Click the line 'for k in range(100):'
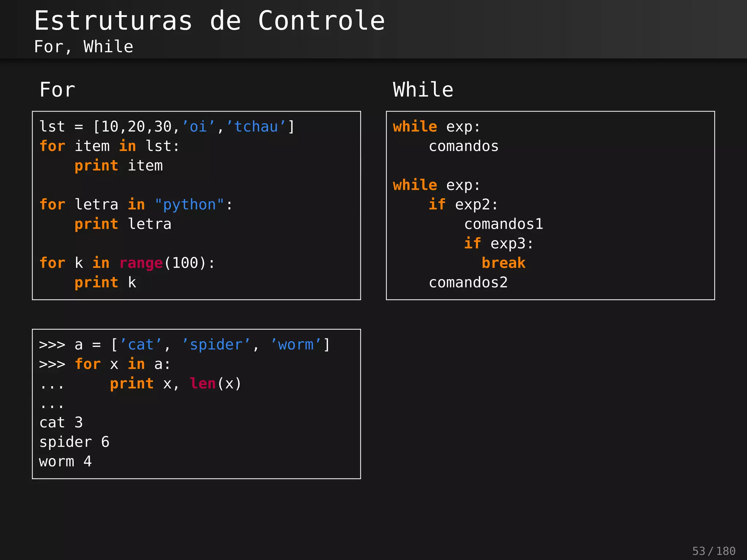The height and width of the screenshot is (560, 747). point(127,263)
